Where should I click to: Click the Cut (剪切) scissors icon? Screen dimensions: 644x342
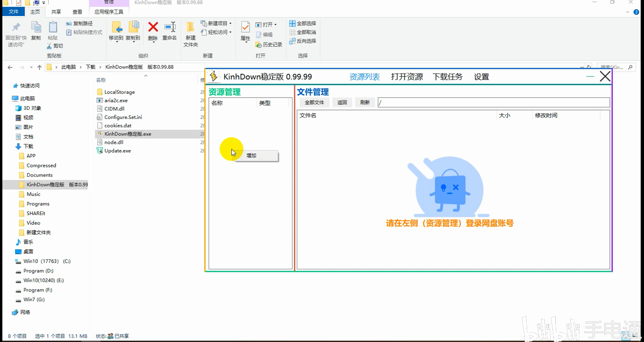49,46
